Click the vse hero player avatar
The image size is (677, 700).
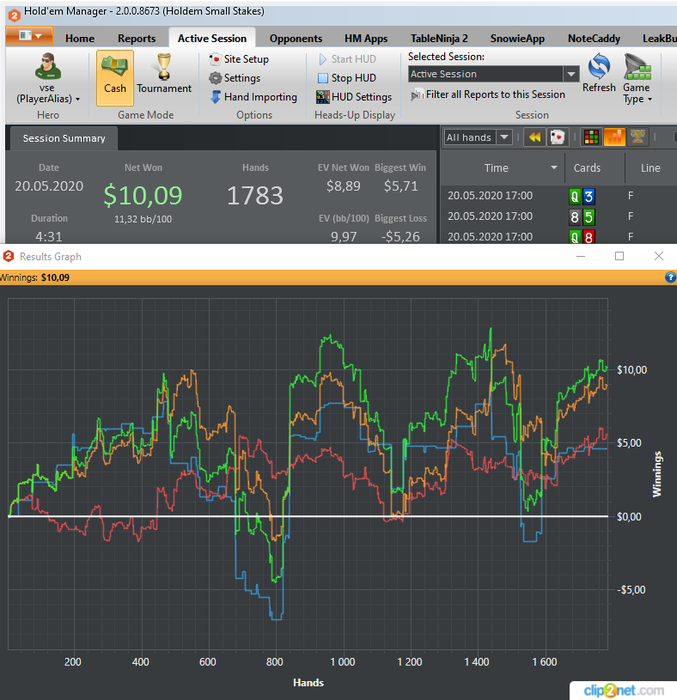[x=47, y=66]
